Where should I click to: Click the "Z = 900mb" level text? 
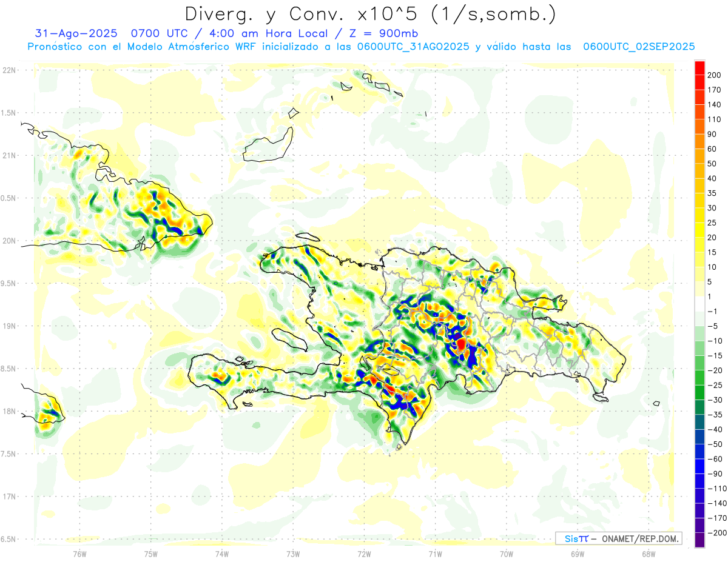(382, 33)
